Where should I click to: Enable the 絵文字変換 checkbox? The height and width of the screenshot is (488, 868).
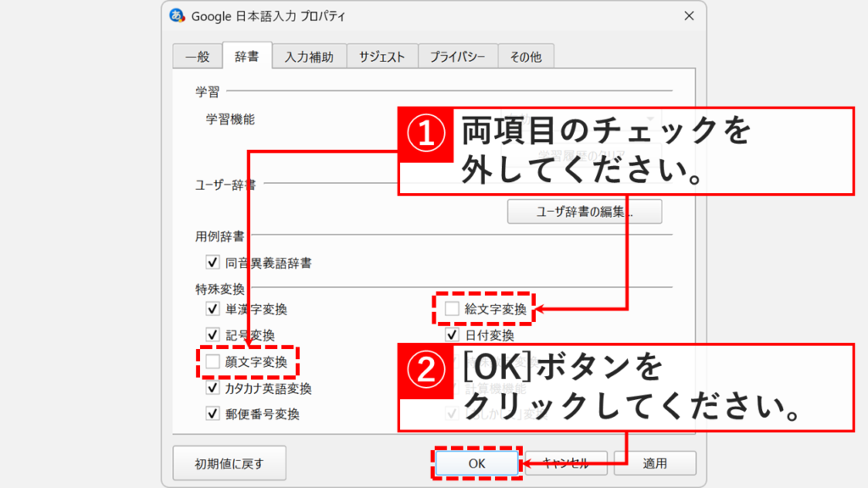(452, 308)
